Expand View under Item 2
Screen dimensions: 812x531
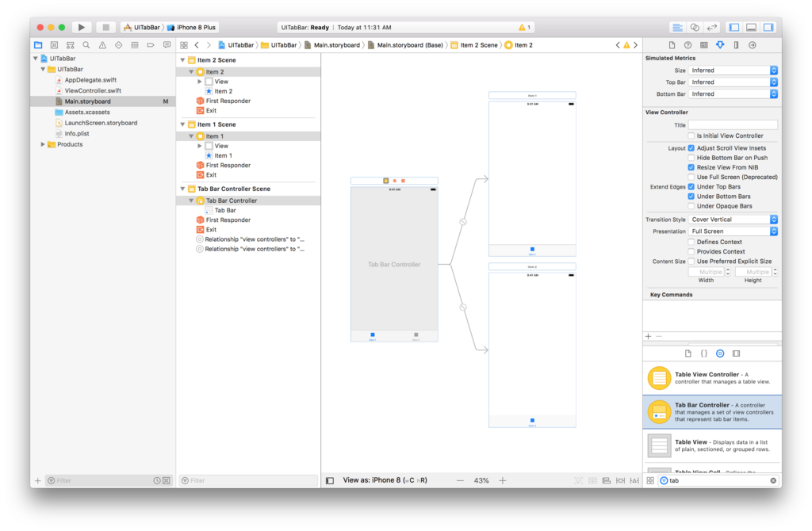200,82
